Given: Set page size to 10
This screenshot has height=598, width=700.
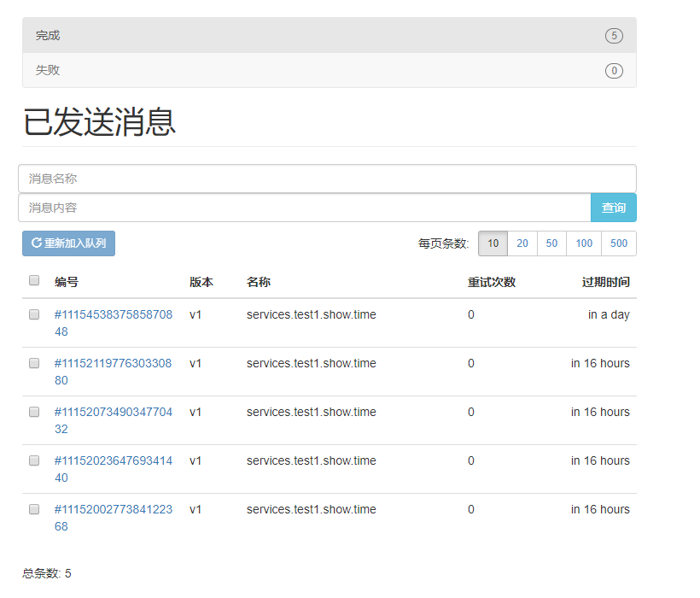Looking at the screenshot, I should pos(493,243).
